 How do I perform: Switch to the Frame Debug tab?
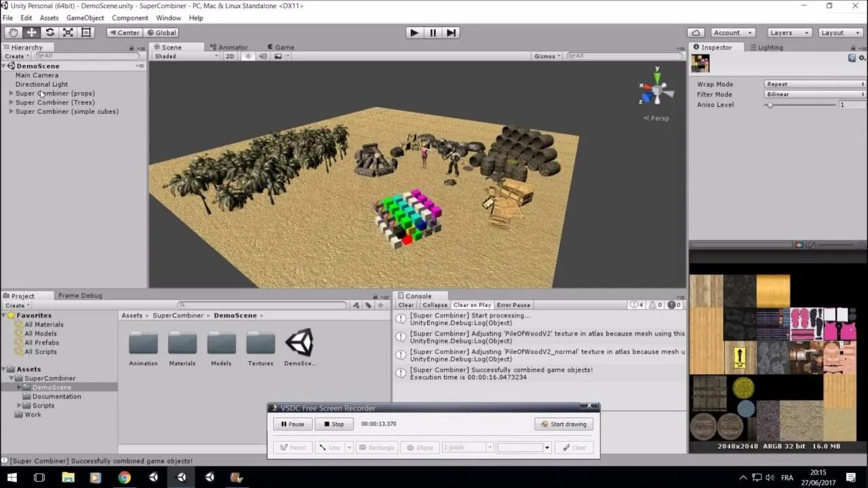coord(80,296)
